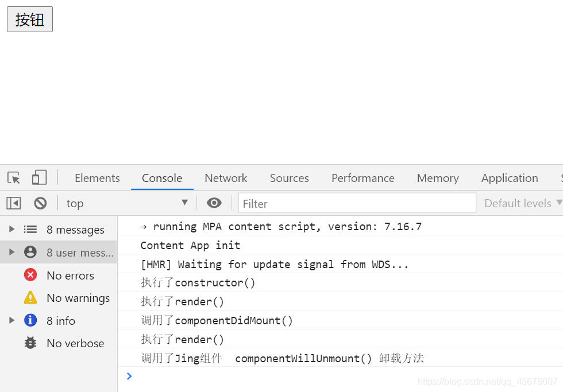Expand the 8 user messages group
The image size is (563, 392).
11,252
